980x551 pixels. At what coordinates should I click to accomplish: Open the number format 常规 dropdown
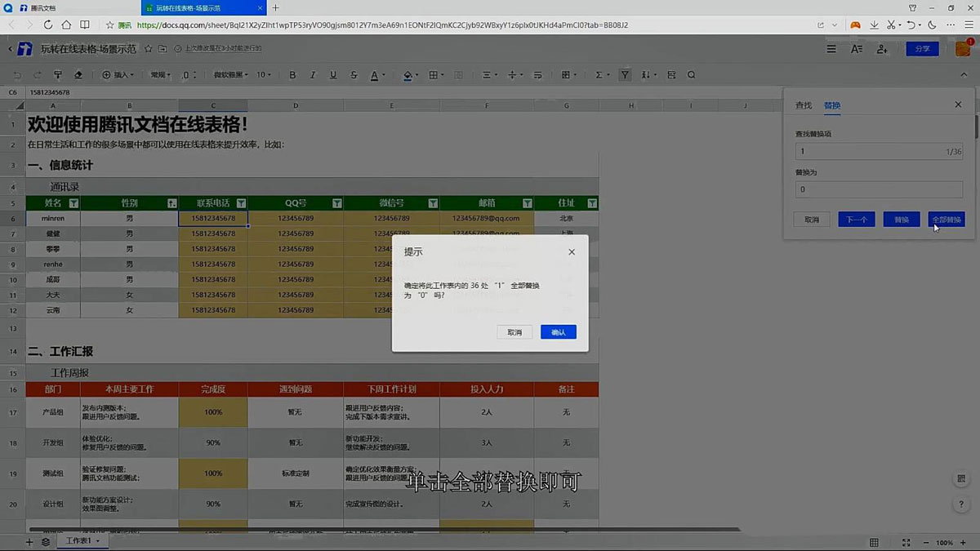point(160,75)
